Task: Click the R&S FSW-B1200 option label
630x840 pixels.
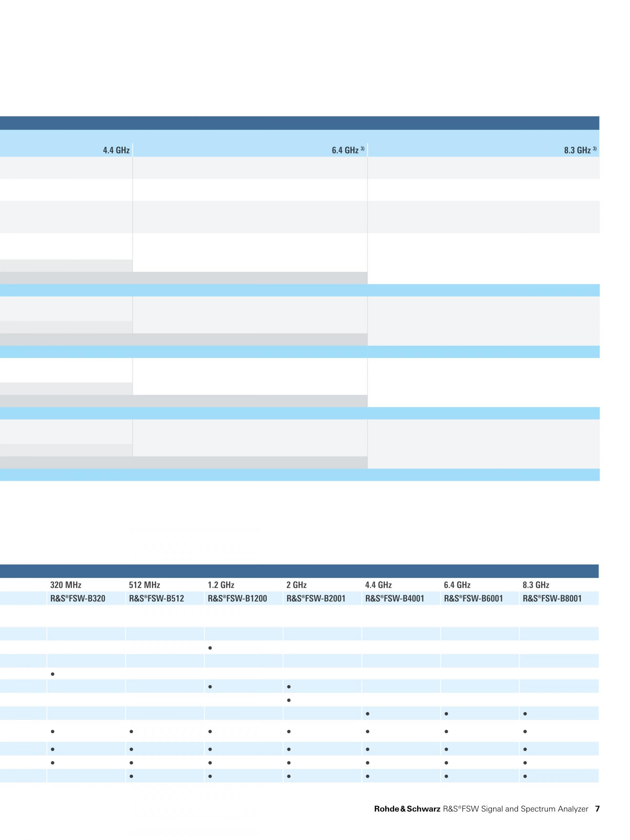Action: 237,599
